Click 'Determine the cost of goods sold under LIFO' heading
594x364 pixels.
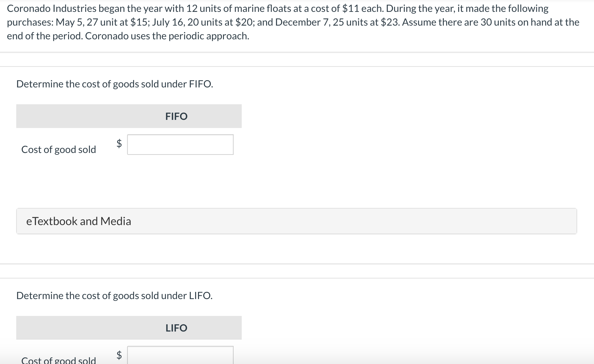(x=114, y=296)
